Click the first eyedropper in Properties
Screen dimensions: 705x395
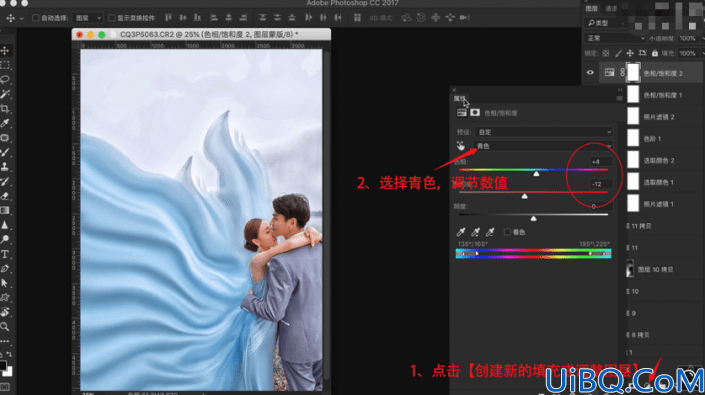pyautogui.click(x=461, y=232)
